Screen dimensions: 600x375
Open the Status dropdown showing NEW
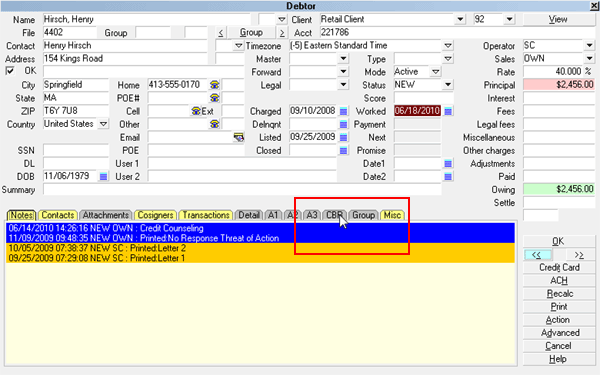[448, 85]
